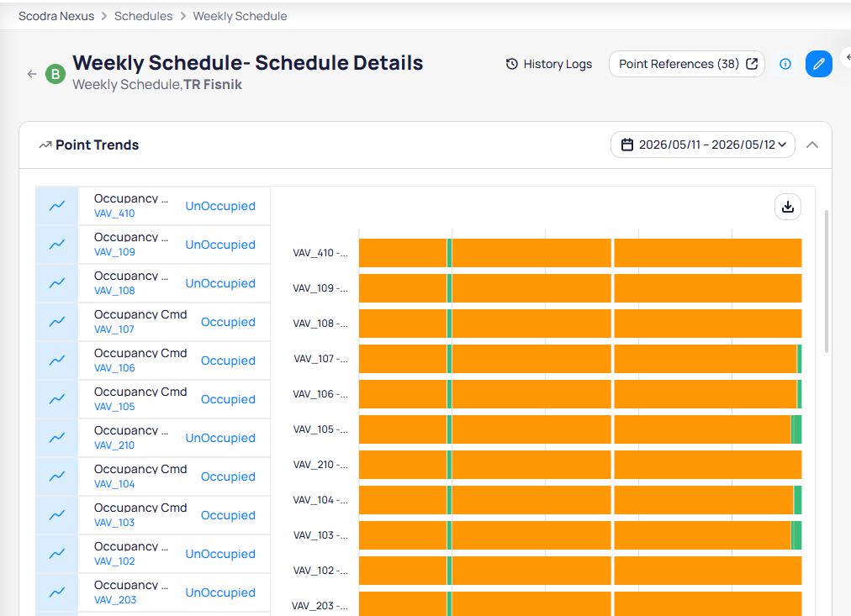The image size is (851, 616).
Task: Open the VAV_108 link
Action: (x=114, y=291)
